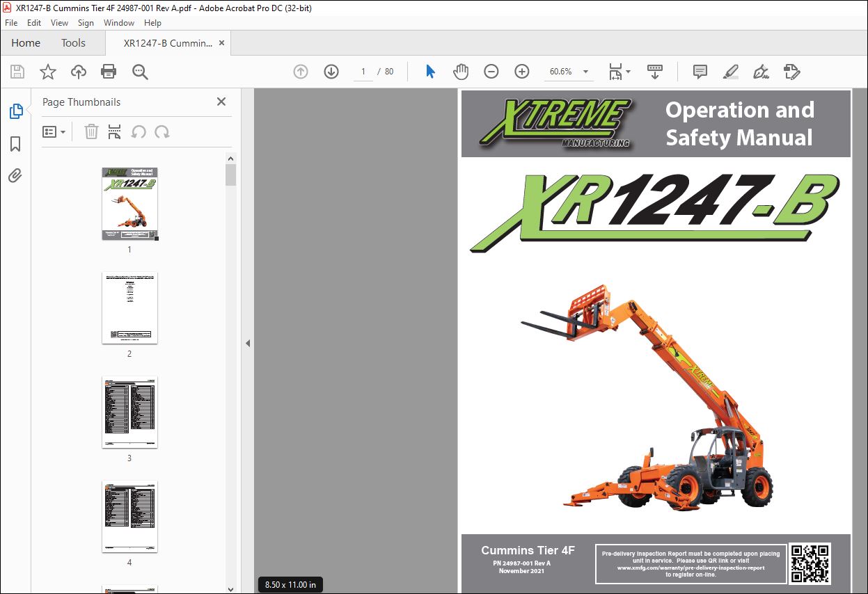
Task: Print the document with the printer icon
Action: tap(109, 72)
